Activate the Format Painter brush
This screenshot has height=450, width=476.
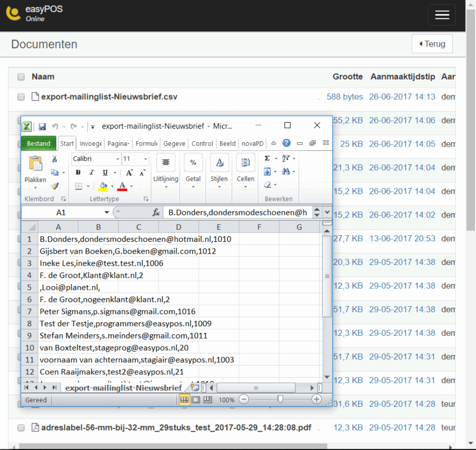point(55,186)
